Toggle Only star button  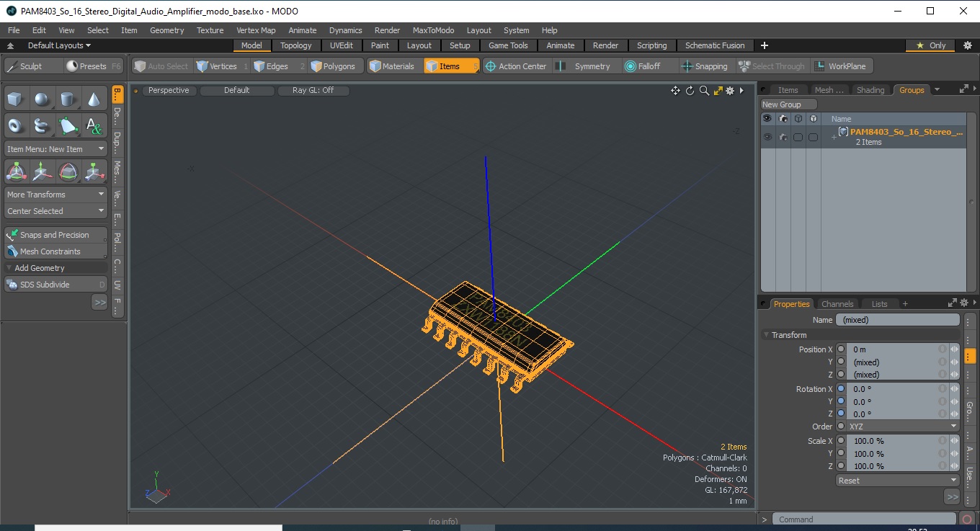point(930,45)
